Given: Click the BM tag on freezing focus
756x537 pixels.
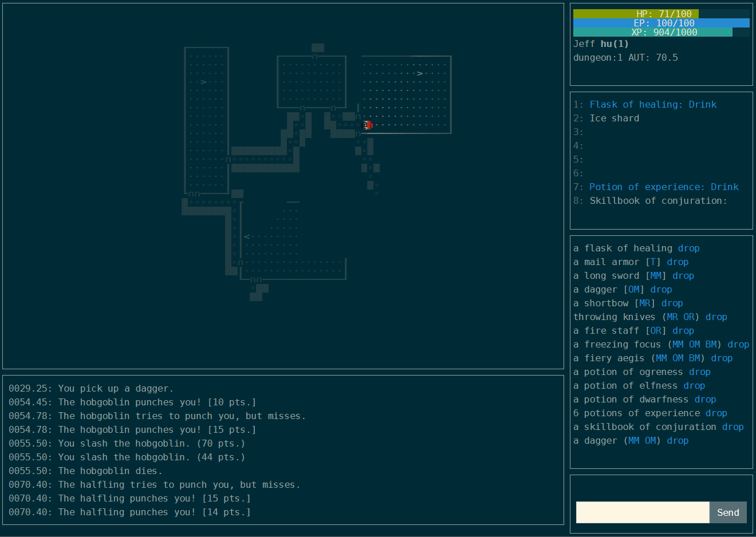Looking at the screenshot, I should point(711,344).
